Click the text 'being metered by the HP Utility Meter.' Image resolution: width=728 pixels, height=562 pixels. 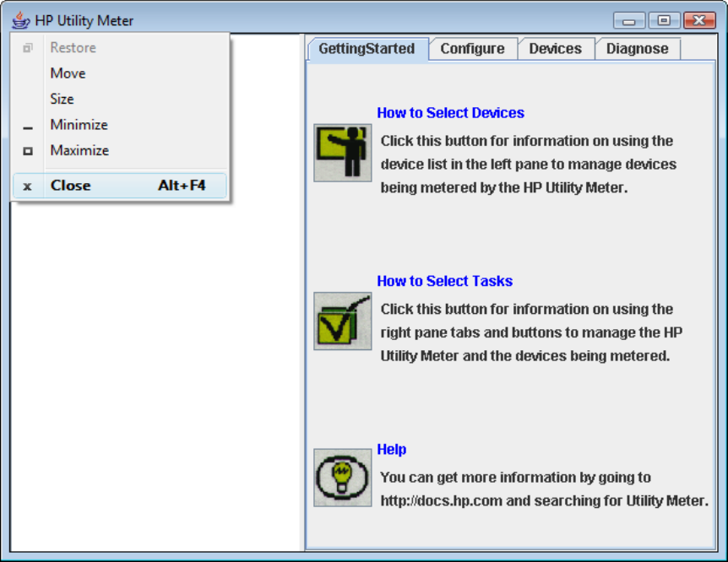(504, 187)
